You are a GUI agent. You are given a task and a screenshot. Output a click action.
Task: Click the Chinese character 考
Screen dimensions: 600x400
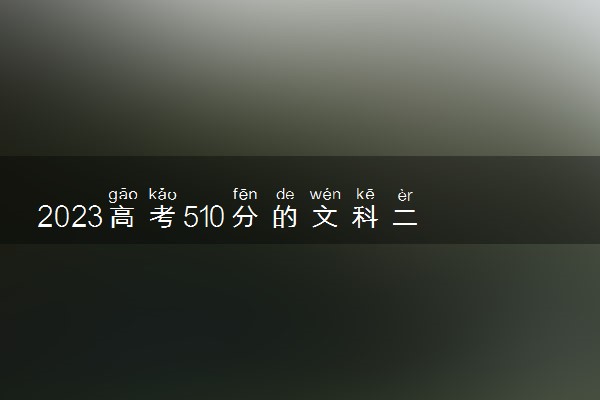[x=163, y=217]
